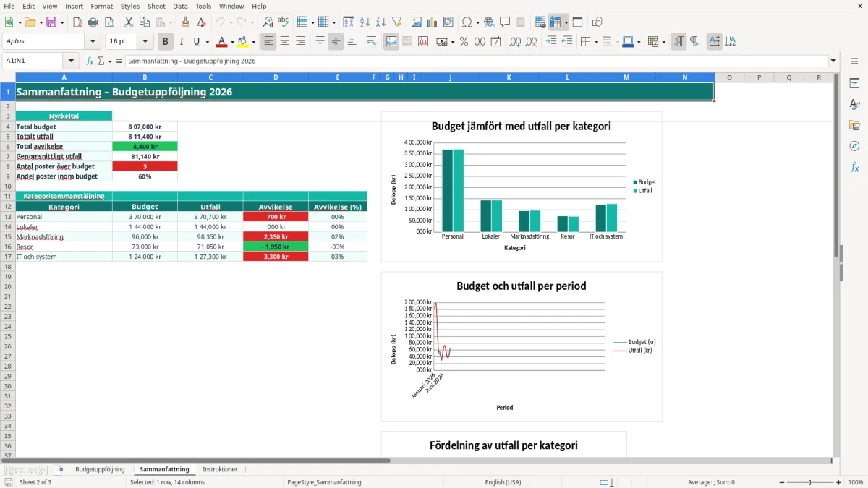Image resolution: width=868 pixels, height=488 pixels.
Task: Open file via the folder icon
Action: (x=30, y=22)
